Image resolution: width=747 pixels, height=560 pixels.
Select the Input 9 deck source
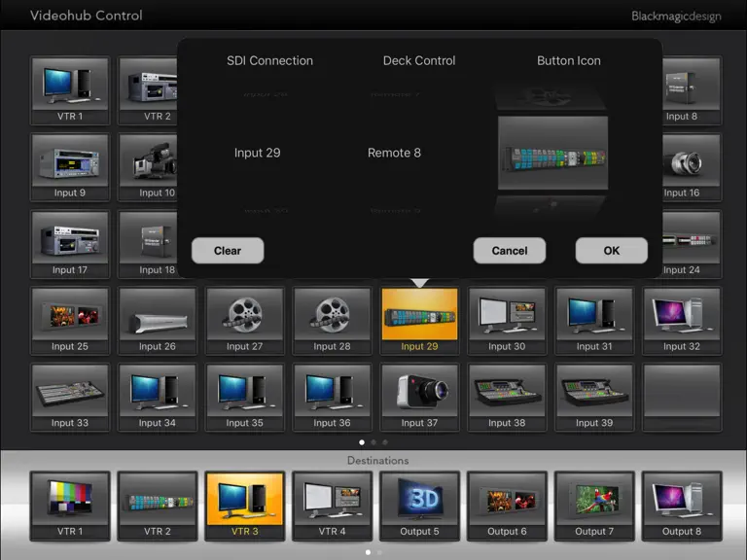coord(70,167)
